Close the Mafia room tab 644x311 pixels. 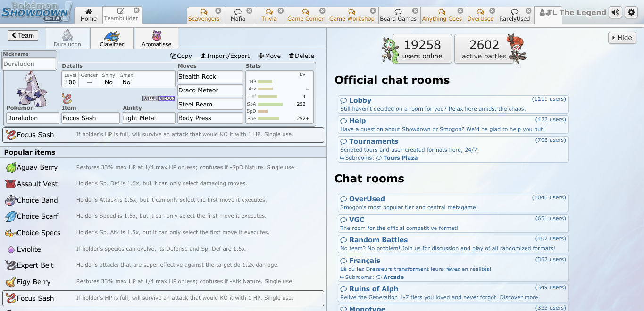[x=249, y=10]
